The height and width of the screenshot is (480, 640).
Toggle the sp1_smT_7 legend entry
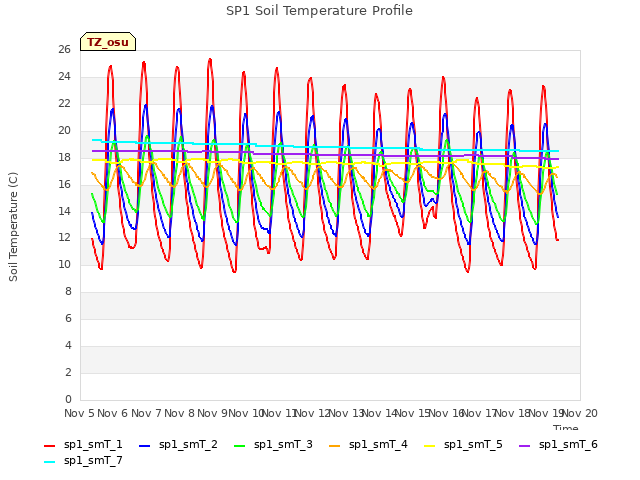[x=83, y=460]
